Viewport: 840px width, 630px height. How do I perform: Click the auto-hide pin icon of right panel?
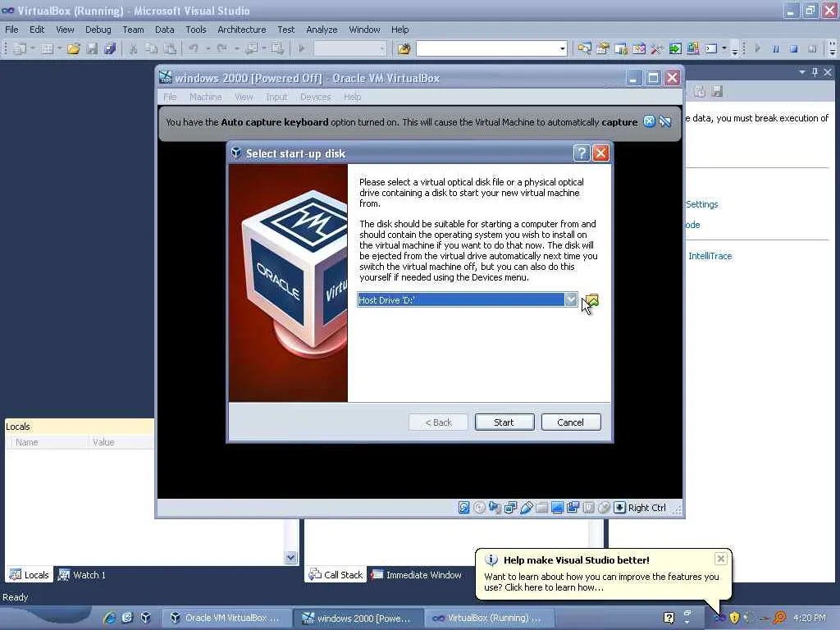tap(815, 72)
